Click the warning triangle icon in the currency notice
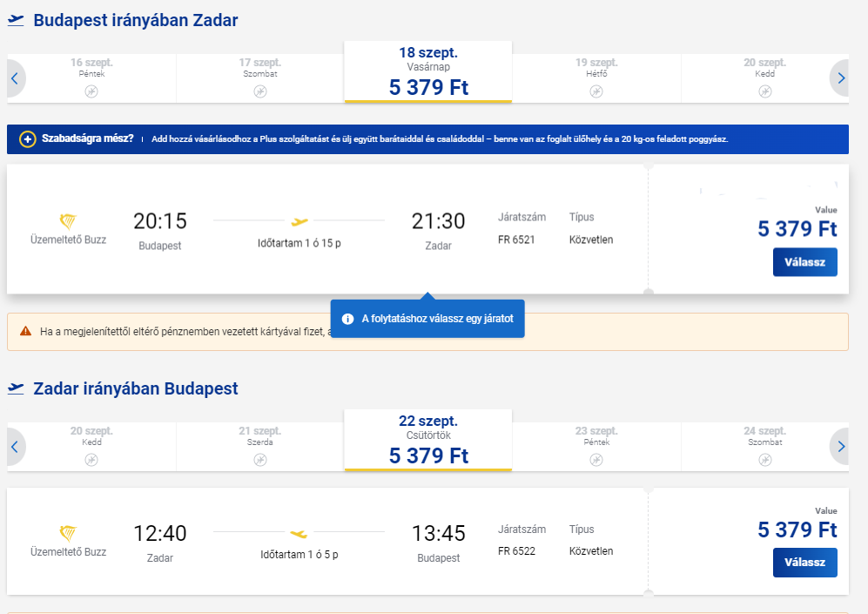This screenshot has height=614, width=868. click(25, 331)
